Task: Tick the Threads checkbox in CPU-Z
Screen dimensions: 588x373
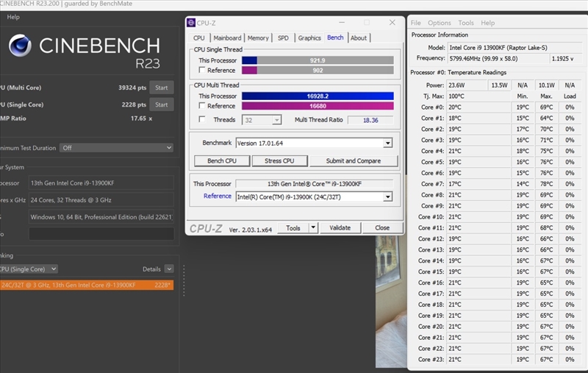Action: pyautogui.click(x=202, y=119)
